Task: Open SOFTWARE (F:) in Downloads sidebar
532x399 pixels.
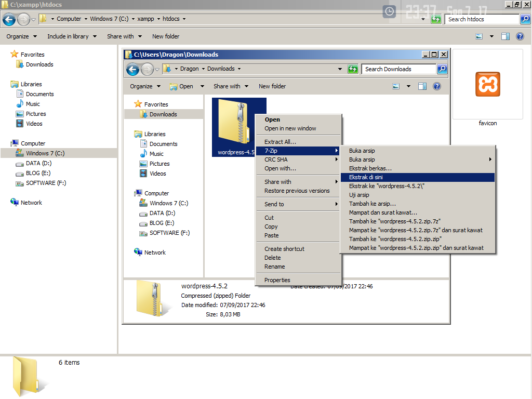Action: pos(169,233)
